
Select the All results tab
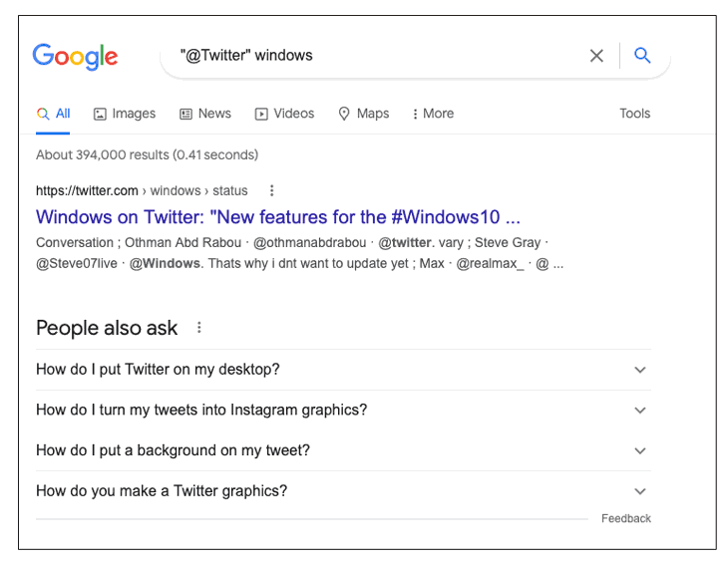tap(54, 114)
